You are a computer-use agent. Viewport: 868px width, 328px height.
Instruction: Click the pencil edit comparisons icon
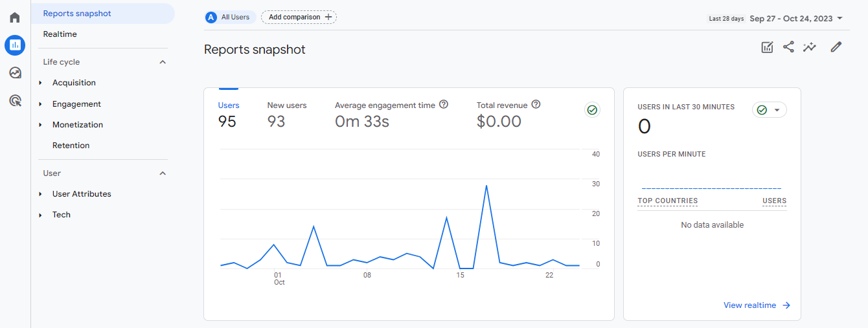pos(836,47)
